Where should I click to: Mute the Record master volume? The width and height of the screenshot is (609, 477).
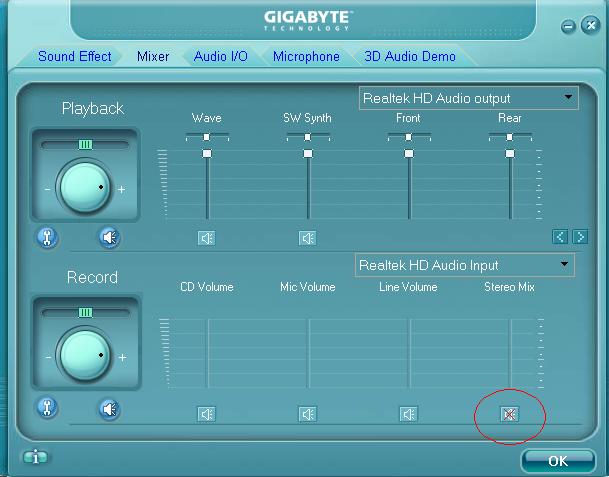click(109, 409)
